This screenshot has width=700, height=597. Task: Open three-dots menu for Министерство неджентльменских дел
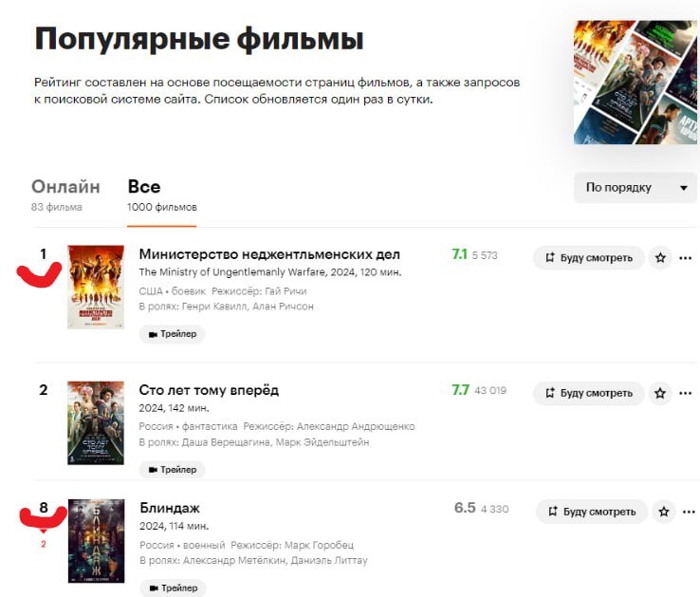685,258
